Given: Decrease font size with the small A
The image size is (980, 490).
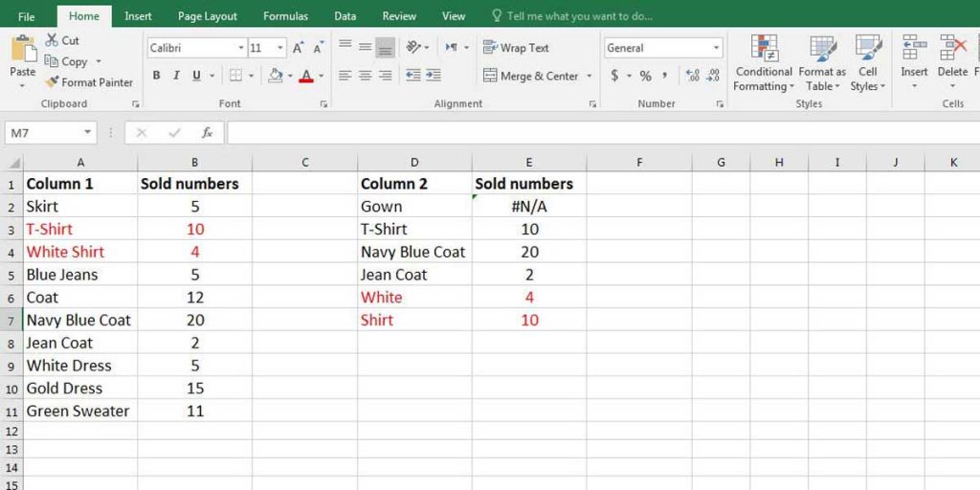Looking at the screenshot, I should tap(318, 48).
